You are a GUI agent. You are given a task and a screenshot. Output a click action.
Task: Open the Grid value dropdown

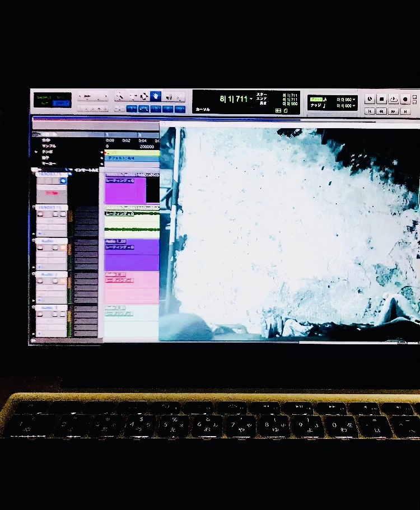[x=354, y=99]
